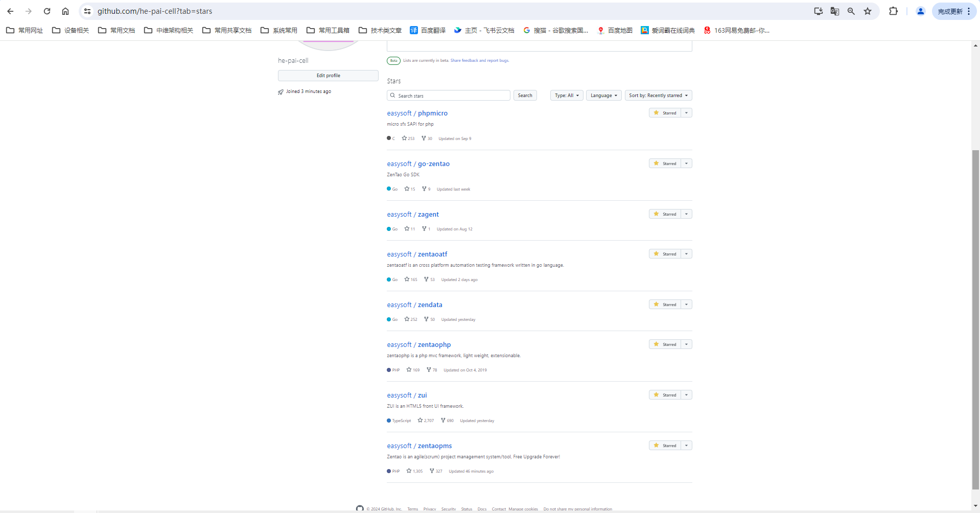Open the browser extensions puzzle icon

coord(893,11)
